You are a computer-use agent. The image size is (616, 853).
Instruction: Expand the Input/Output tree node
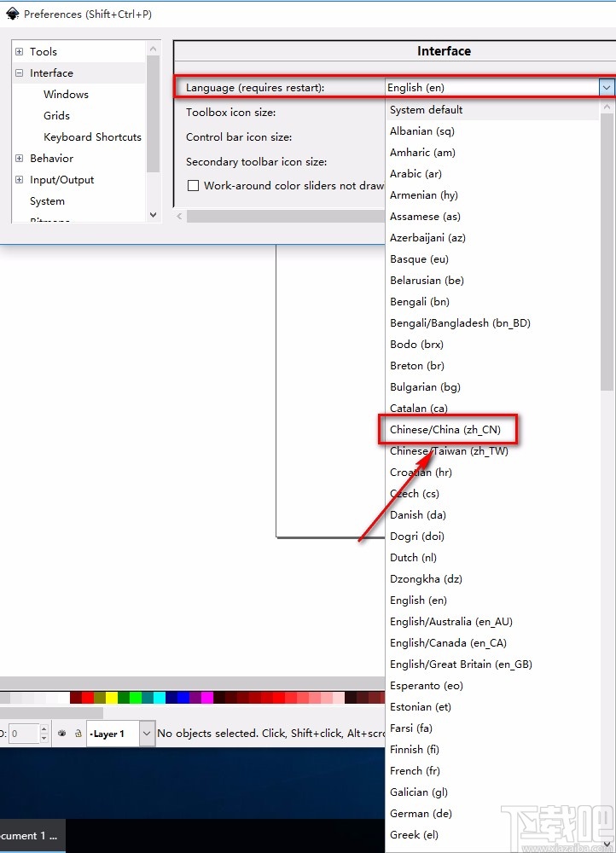[20, 179]
